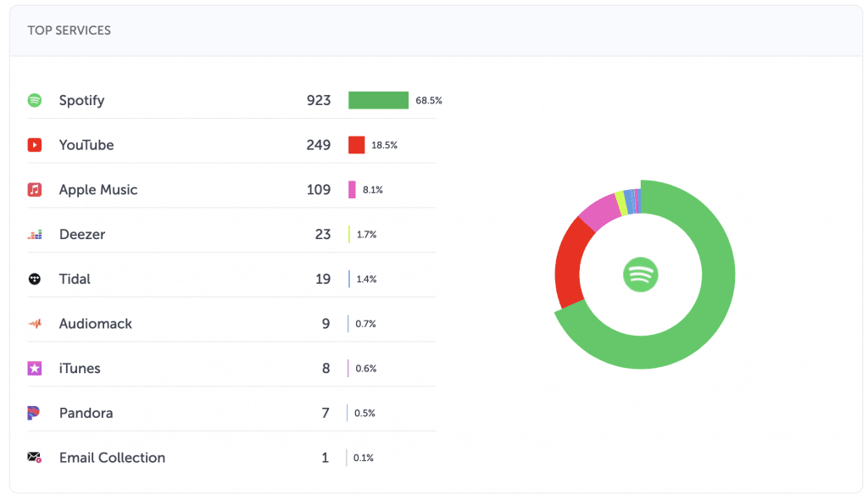
Task: Select the Audiomack service name
Action: (95, 324)
